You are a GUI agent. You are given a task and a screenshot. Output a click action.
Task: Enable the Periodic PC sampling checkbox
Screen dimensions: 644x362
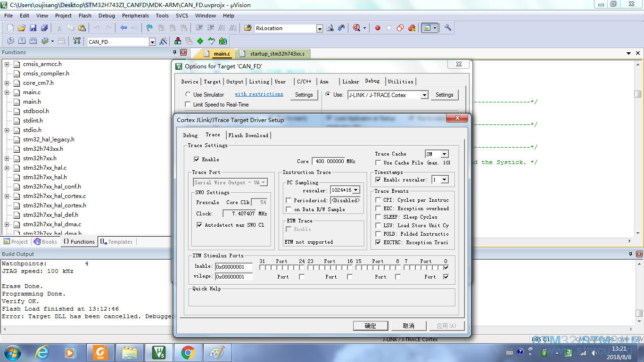[x=289, y=200]
